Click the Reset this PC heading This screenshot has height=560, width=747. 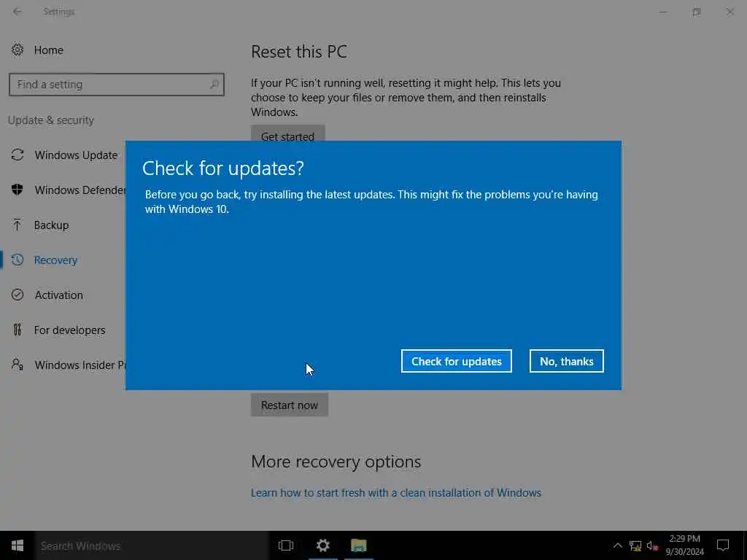(299, 52)
